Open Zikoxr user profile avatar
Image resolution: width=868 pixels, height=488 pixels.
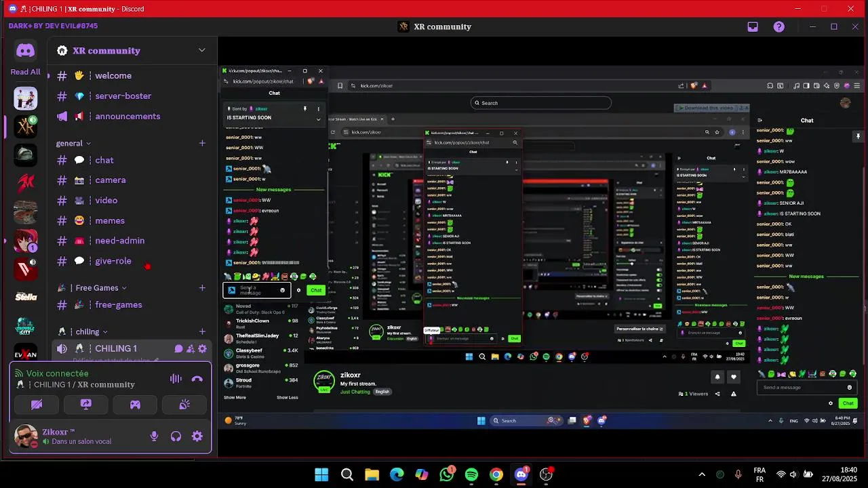26,436
